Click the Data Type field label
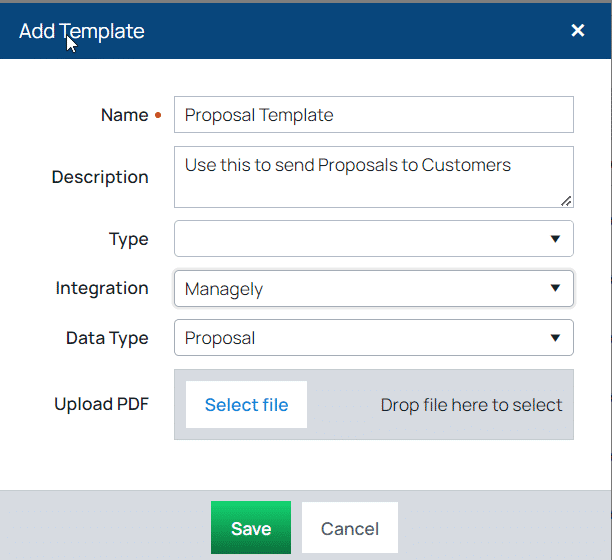The image size is (612, 560). tap(107, 338)
